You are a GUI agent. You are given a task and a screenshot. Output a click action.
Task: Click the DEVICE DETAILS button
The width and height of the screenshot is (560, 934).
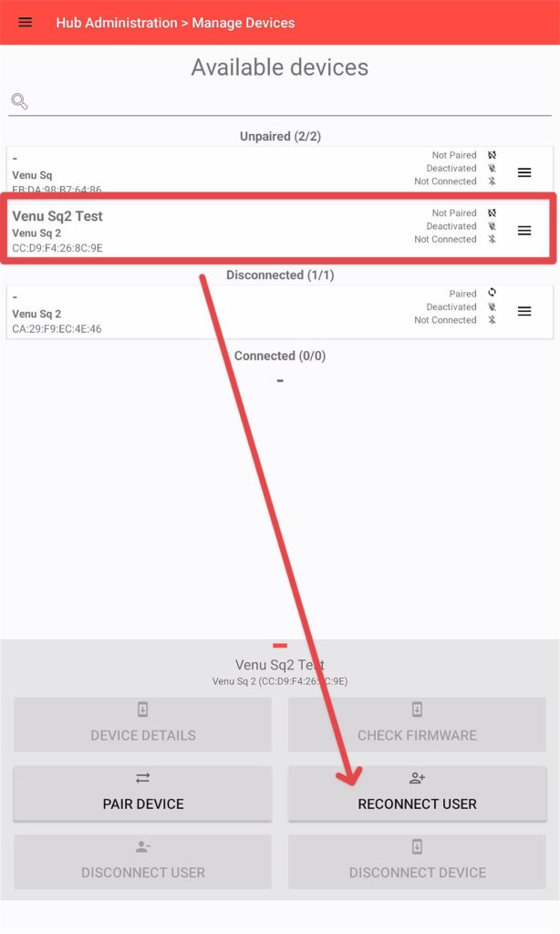pos(143,724)
